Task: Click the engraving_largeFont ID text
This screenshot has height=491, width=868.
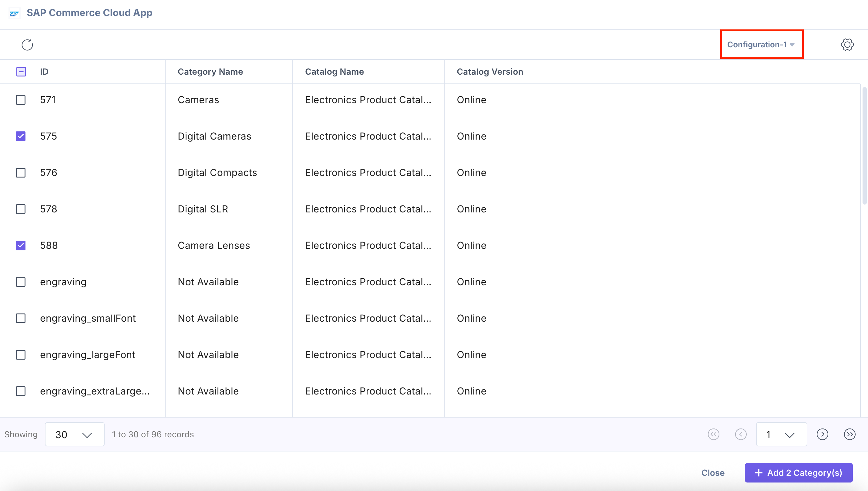Action: click(87, 355)
